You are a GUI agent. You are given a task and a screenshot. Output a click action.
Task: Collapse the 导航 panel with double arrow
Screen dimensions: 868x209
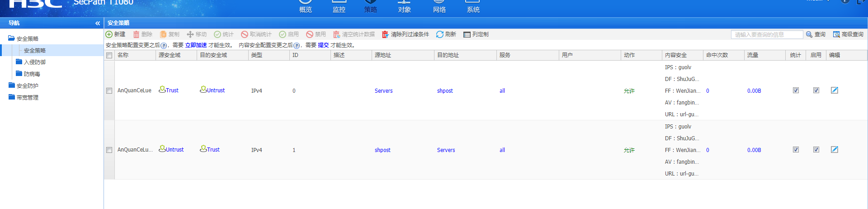(98, 23)
